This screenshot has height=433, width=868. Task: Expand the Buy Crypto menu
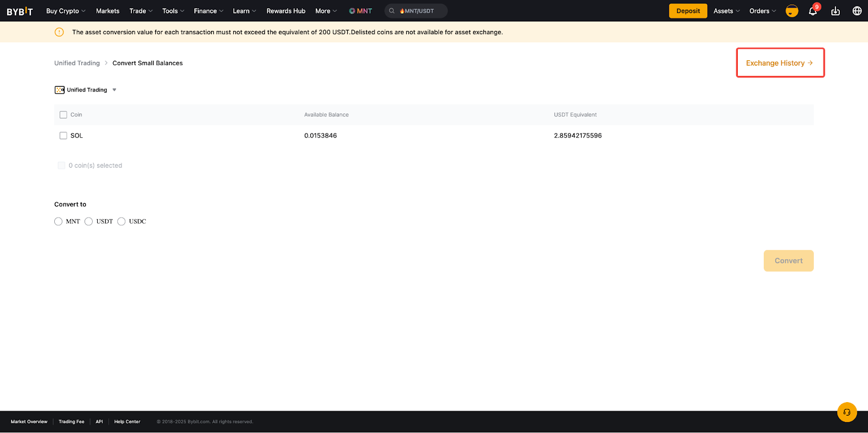point(66,11)
